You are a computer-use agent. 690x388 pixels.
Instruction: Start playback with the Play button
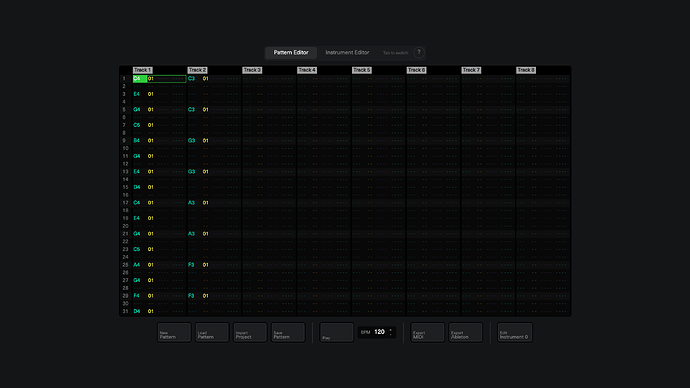click(x=337, y=333)
